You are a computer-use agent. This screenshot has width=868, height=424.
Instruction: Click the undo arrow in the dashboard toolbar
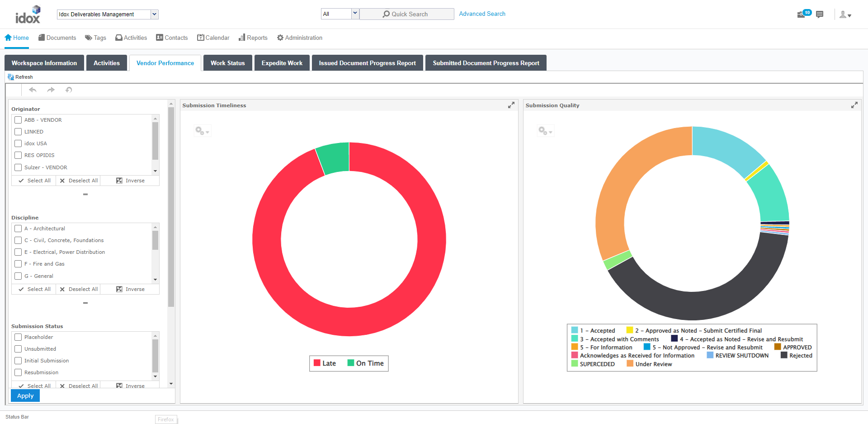pyautogui.click(x=32, y=90)
